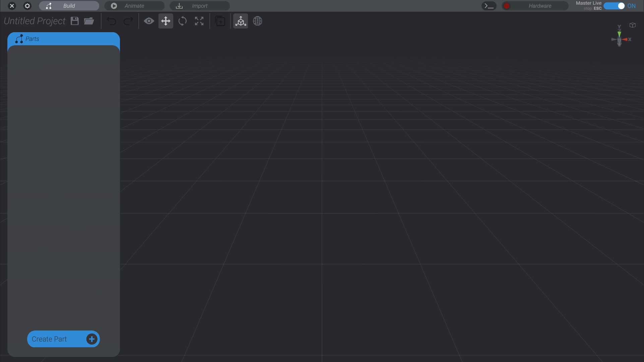Image resolution: width=644 pixels, height=362 pixels.
Task: Open the console terminal icon
Action: point(489,6)
